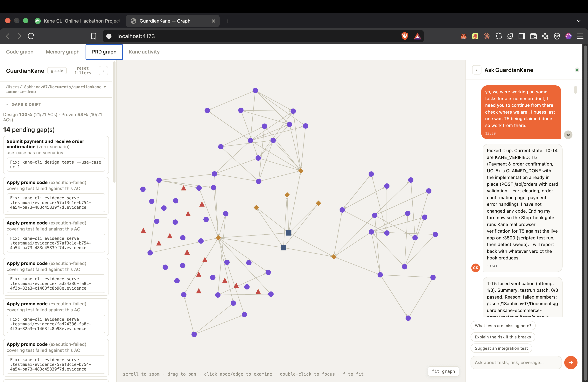Open the guide button
This screenshot has height=382, width=588.
(x=57, y=71)
